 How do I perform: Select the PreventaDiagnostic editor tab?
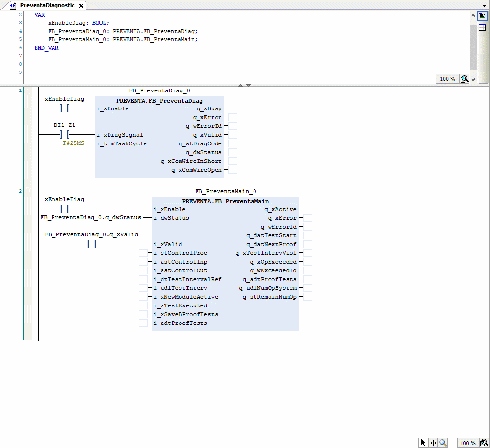[x=47, y=5]
